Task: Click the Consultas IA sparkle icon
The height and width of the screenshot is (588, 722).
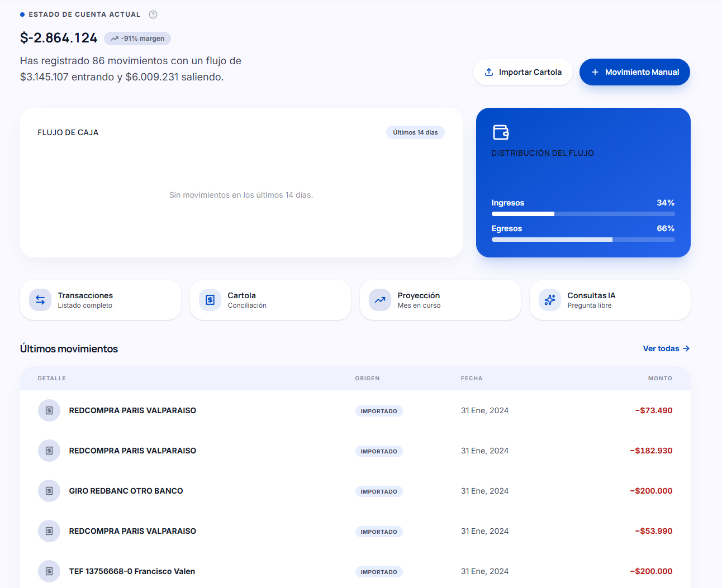Action: pyautogui.click(x=550, y=300)
